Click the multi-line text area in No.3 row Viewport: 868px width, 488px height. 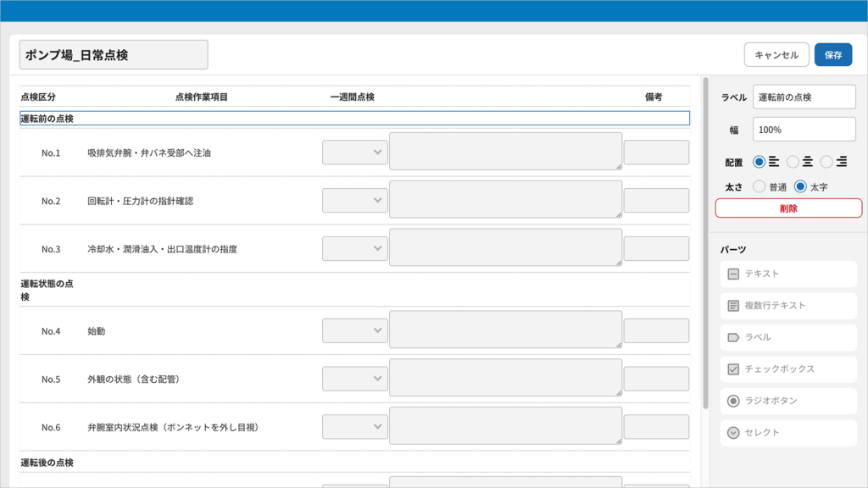505,247
